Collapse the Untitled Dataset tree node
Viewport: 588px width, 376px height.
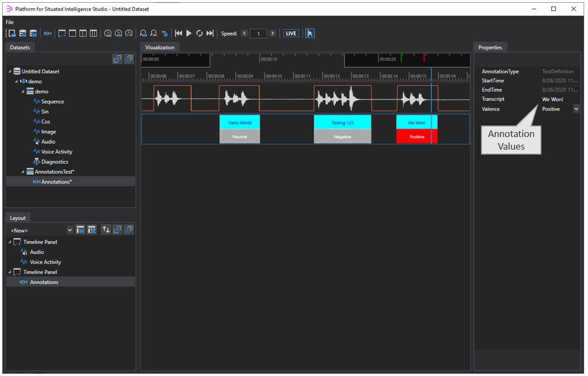click(10, 72)
